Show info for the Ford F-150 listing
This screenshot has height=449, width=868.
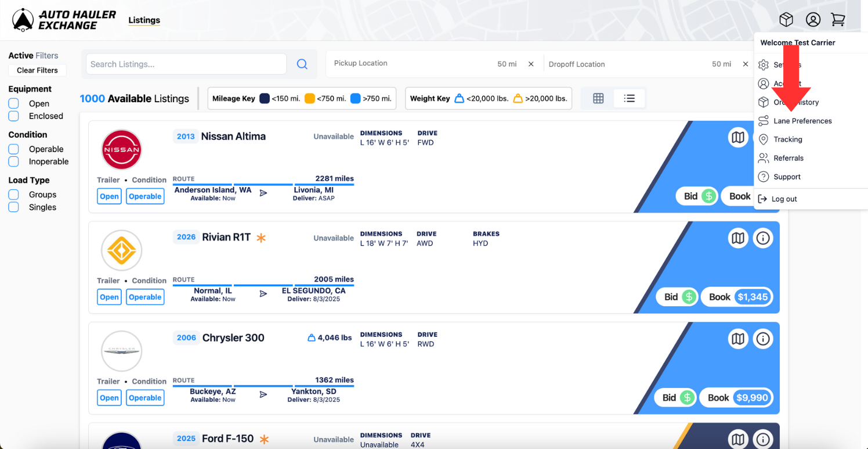763,439
